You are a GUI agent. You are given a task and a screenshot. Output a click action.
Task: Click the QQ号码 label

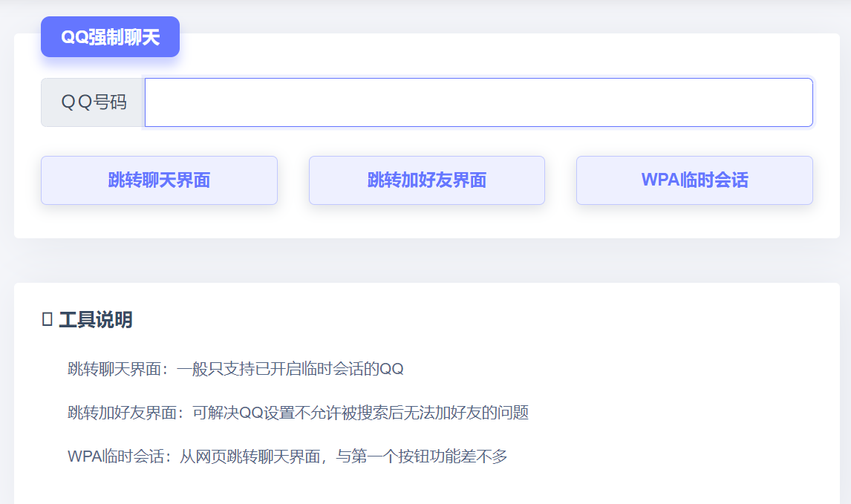tap(91, 102)
